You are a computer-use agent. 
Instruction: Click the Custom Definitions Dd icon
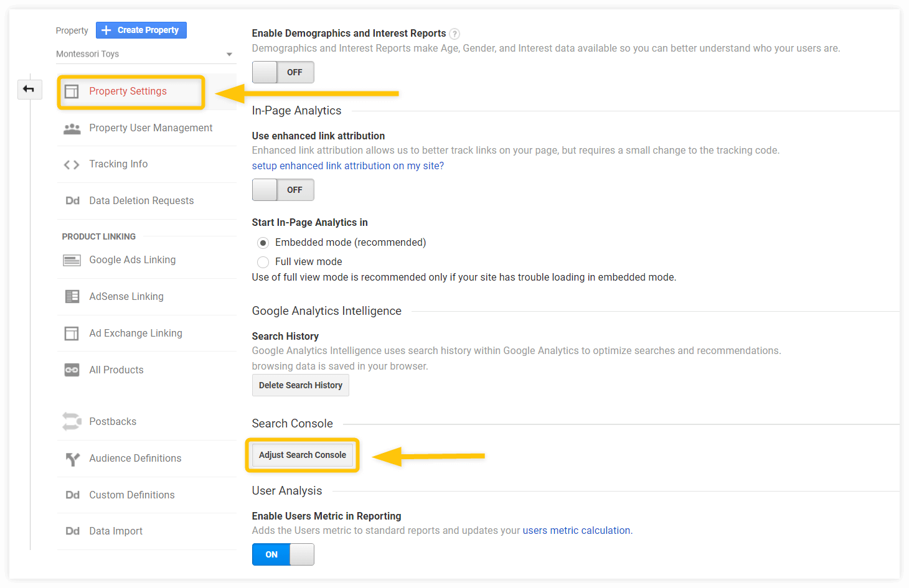point(72,495)
